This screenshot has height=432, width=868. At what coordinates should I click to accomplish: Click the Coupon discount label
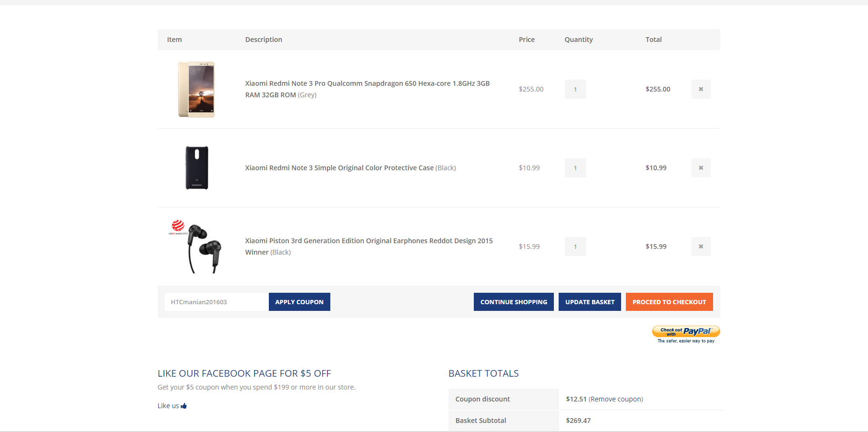pos(482,399)
